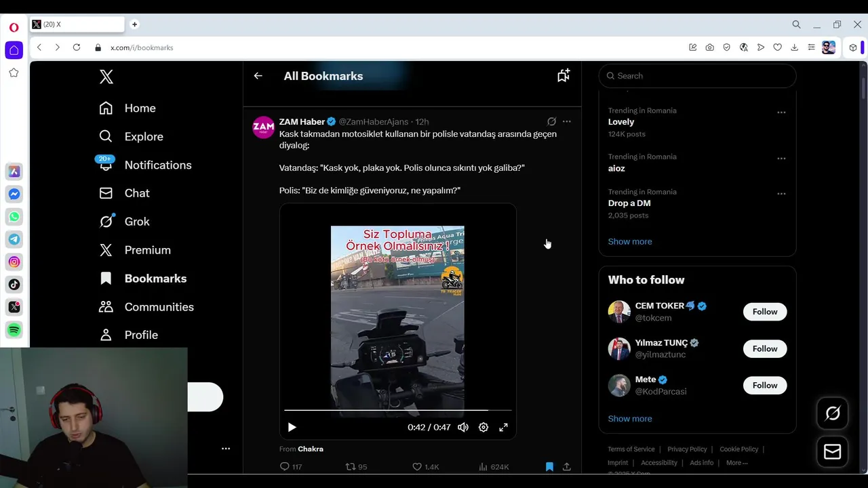Open options for Lovely trend
The image size is (868, 488).
point(781,113)
